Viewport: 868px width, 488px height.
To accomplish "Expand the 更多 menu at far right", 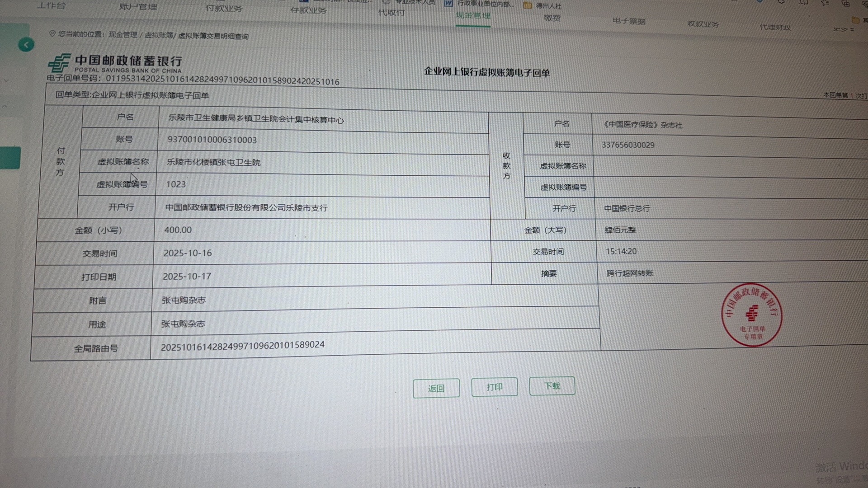I will point(843,29).
